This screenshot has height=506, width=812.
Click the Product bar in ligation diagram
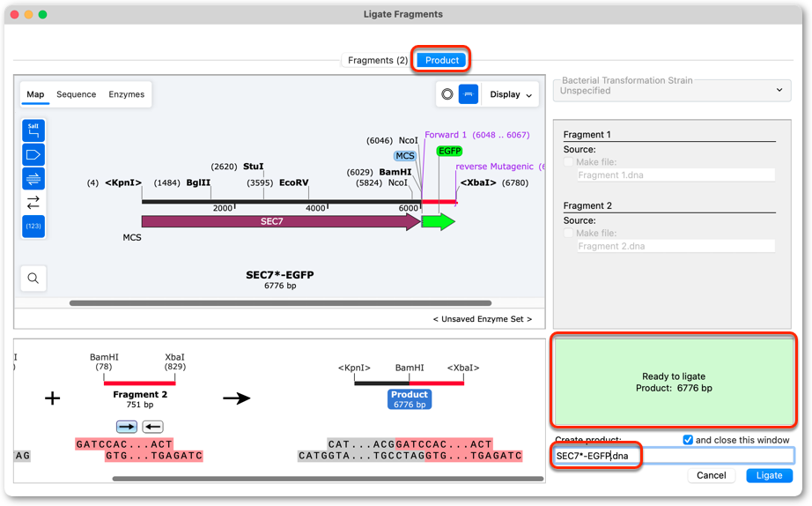pyautogui.click(x=410, y=383)
